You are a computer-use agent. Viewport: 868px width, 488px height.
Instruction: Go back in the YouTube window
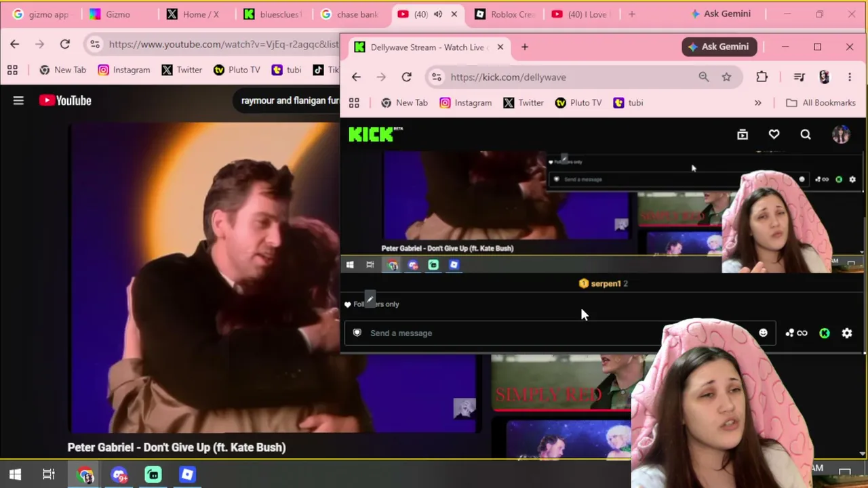[15, 44]
